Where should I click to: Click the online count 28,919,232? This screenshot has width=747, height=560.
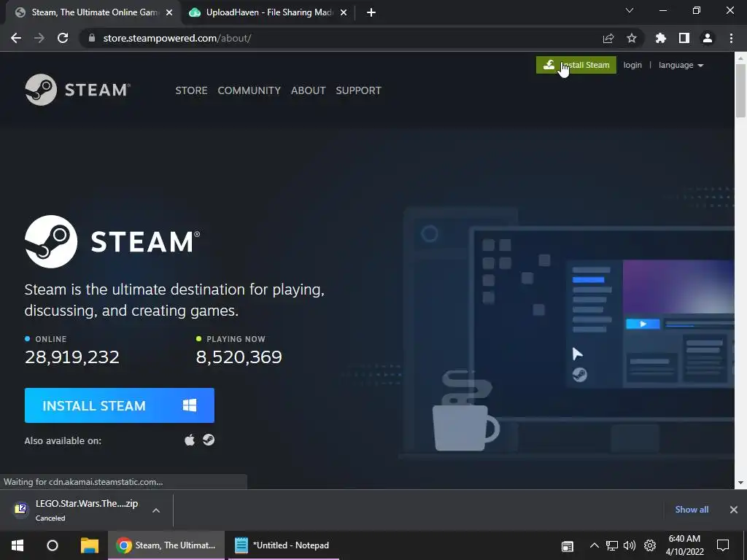point(72,357)
